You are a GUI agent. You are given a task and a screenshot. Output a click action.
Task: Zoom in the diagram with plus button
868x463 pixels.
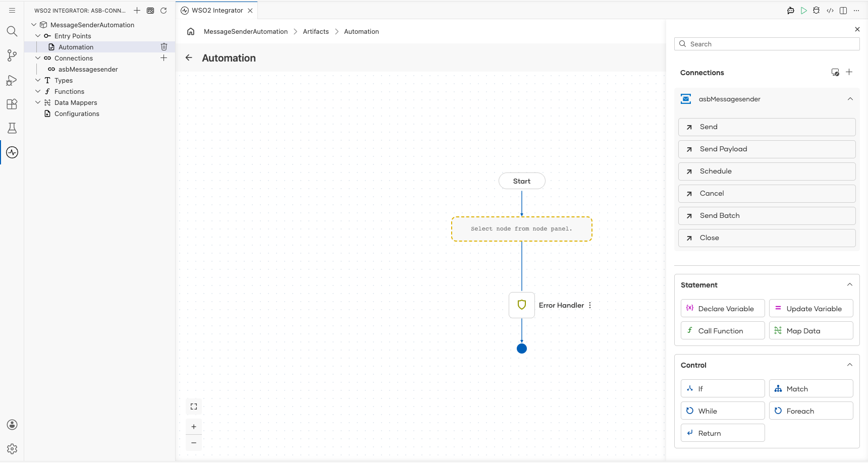point(194,427)
